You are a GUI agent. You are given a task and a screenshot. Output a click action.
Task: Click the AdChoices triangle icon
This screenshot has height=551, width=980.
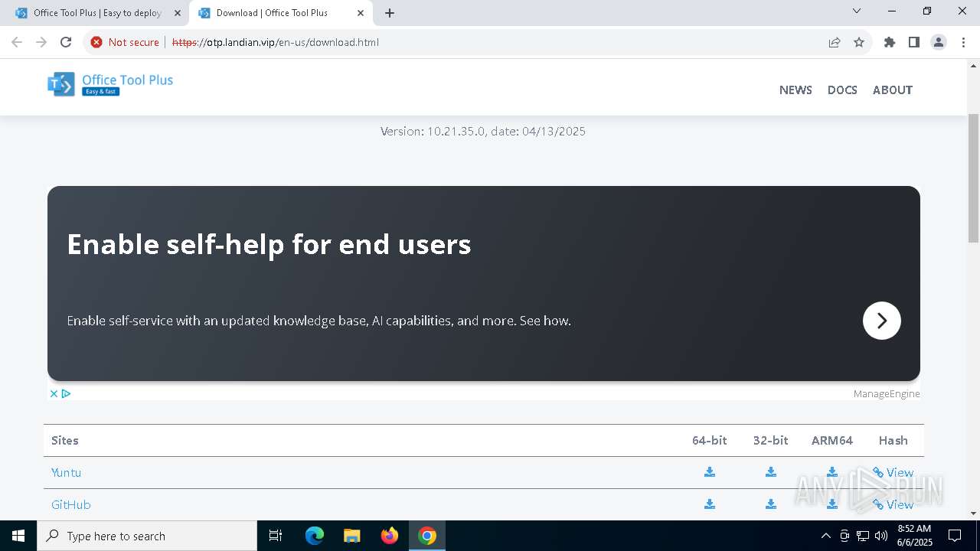(x=66, y=393)
